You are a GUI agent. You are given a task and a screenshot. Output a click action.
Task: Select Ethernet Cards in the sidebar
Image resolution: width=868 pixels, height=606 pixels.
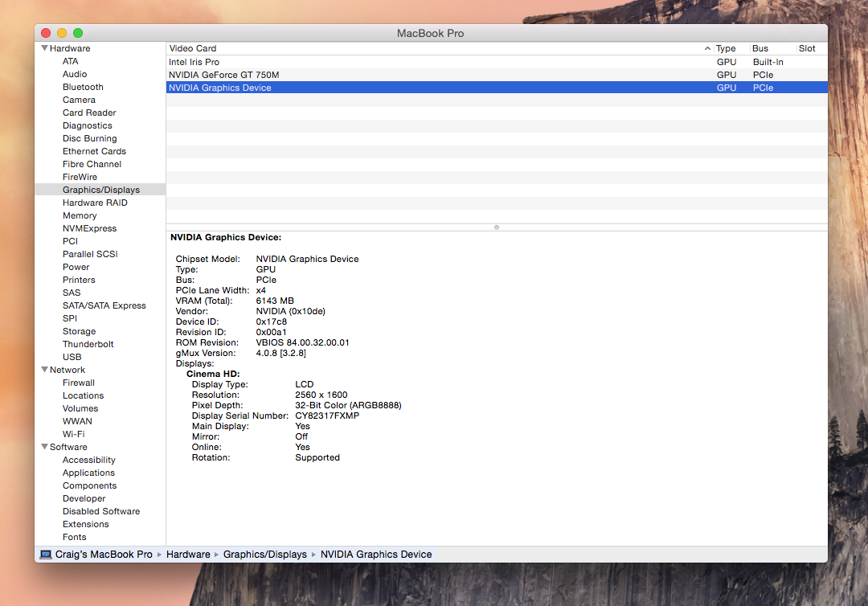[94, 151]
